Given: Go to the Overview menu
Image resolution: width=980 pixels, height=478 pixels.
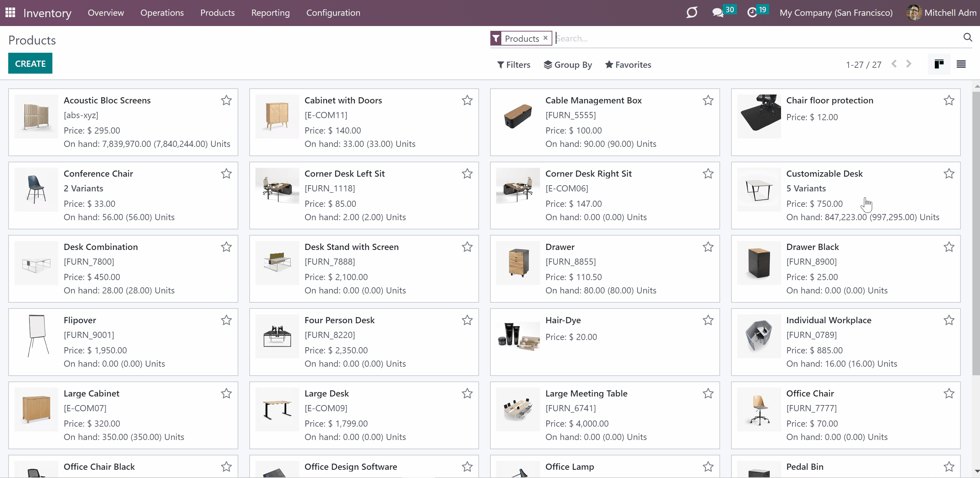Looking at the screenshot, I should point(106,13).
